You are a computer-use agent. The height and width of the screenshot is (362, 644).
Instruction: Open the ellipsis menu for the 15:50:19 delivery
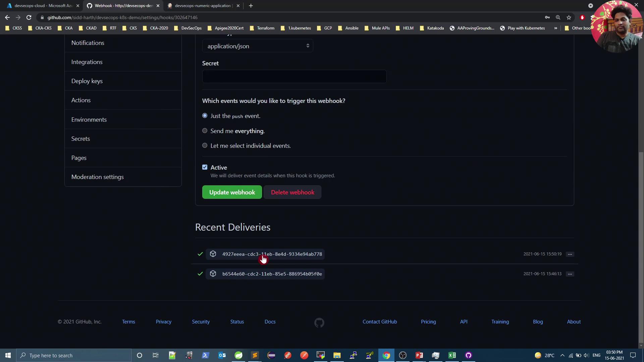point(570,254)
